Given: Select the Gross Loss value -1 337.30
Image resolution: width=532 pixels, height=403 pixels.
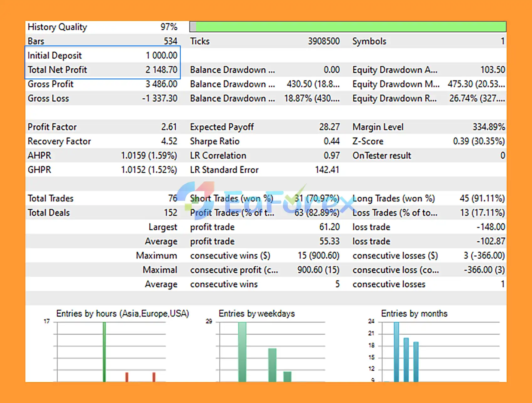Looking at the screenshot, I should (x=160, y=98).
